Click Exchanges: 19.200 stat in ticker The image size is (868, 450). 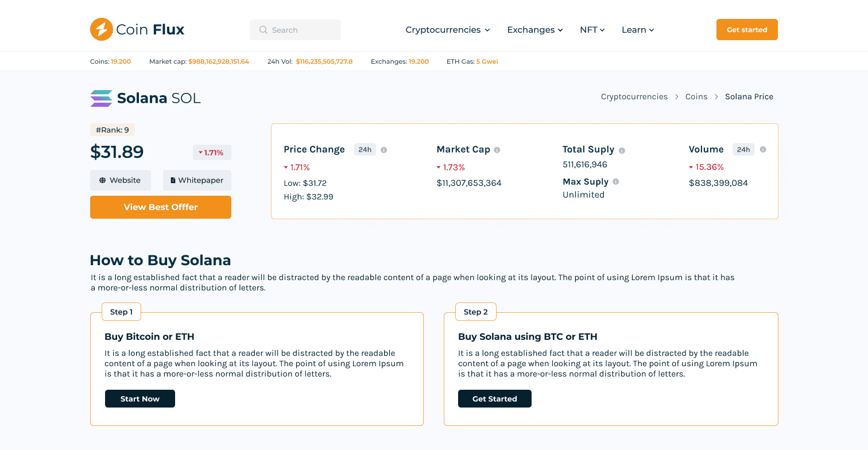tap(400, 61)
